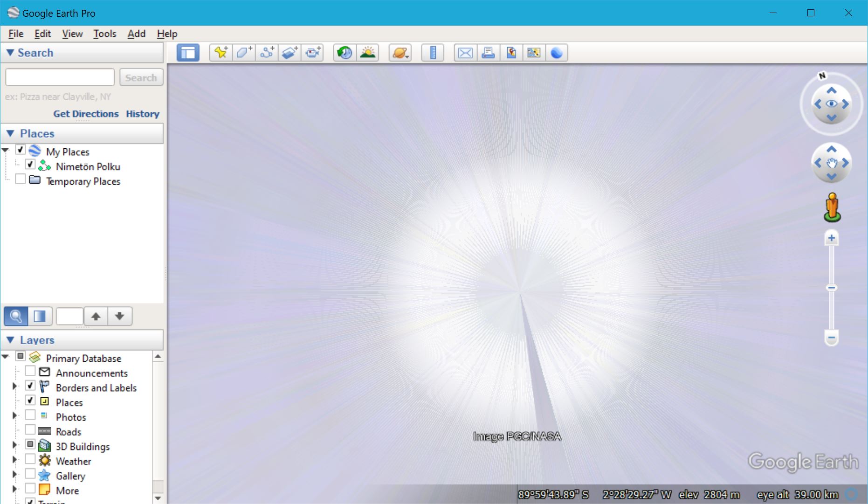Add a polygon from the toolbar
This screenshot has height=504, width=868.
244,53
